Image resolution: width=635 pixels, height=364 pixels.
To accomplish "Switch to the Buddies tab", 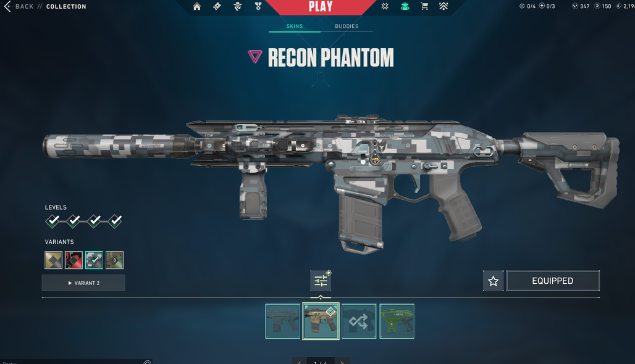I will point(347,27).
